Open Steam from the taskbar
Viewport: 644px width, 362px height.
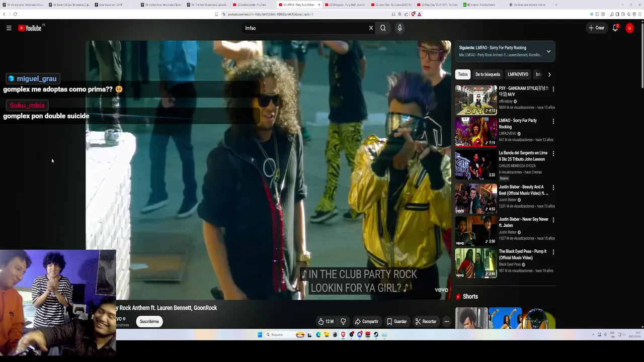[376, 335]
